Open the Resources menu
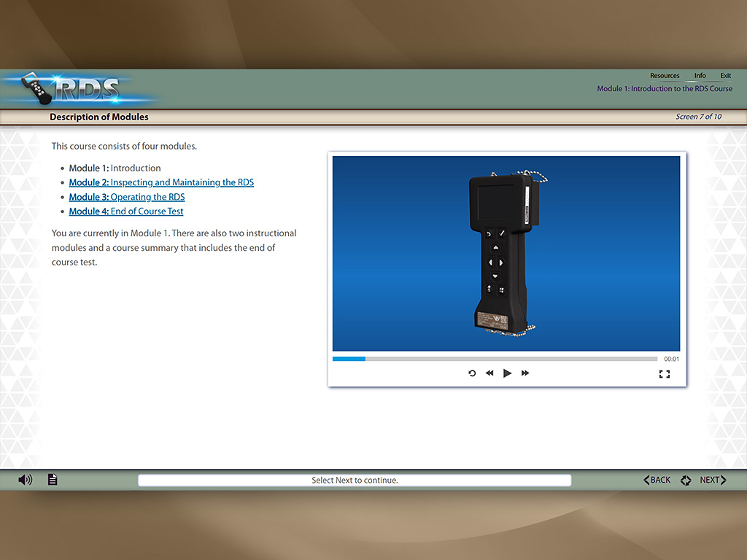This screenshot has height=560, width=747. click(665, 76)
